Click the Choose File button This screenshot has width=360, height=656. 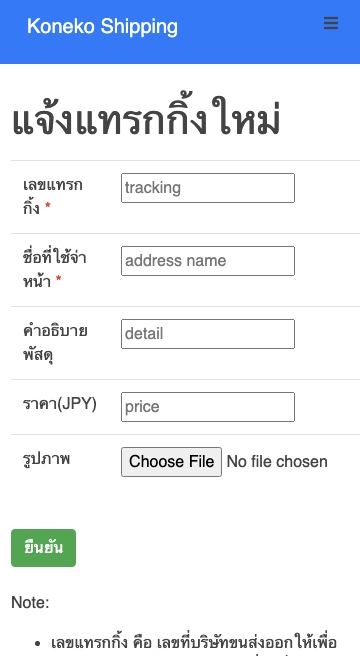[x=171, y=461]
